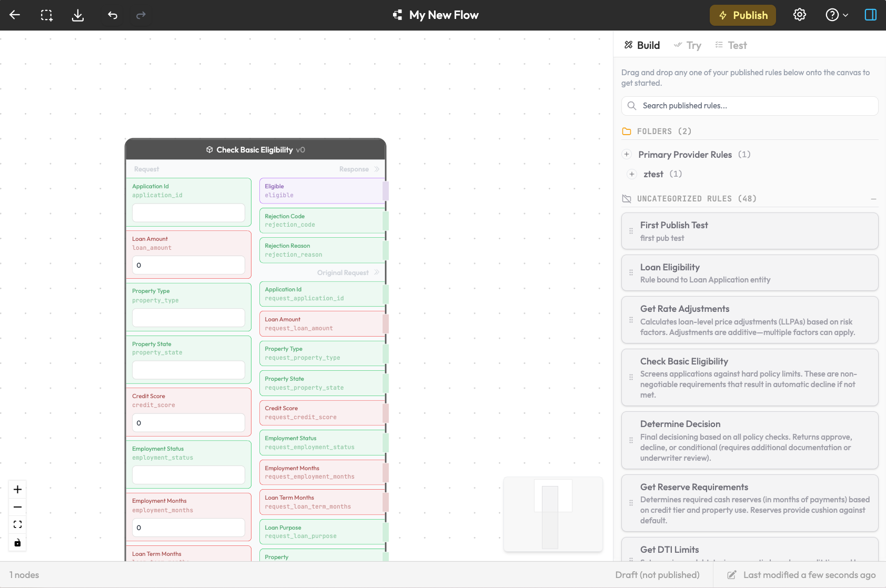The image size is (886, 588).
Task: Toggle the right sidebar panel
Action: click(x=871, y=15)
